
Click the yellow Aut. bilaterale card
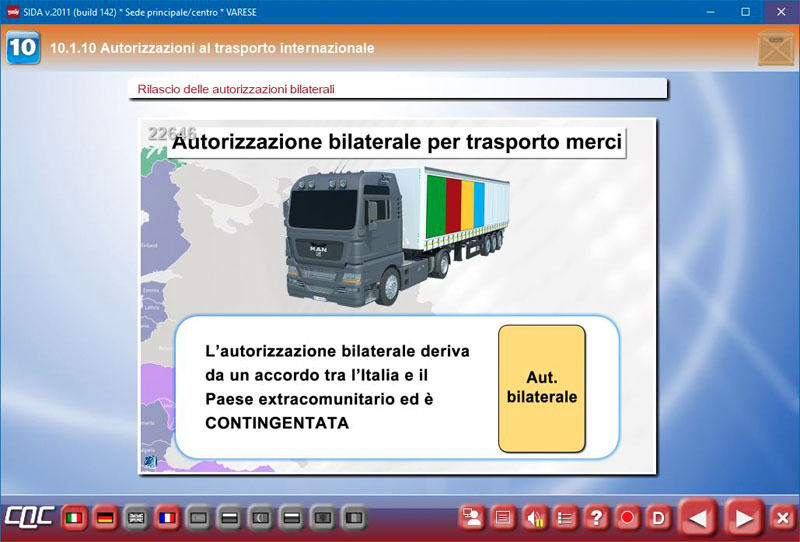(x=541, y=388)
